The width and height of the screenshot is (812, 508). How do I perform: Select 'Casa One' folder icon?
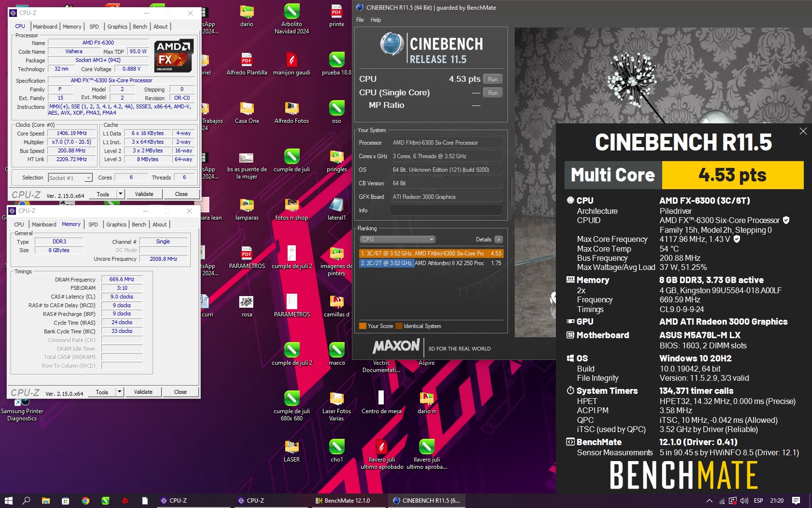(247, 112)
